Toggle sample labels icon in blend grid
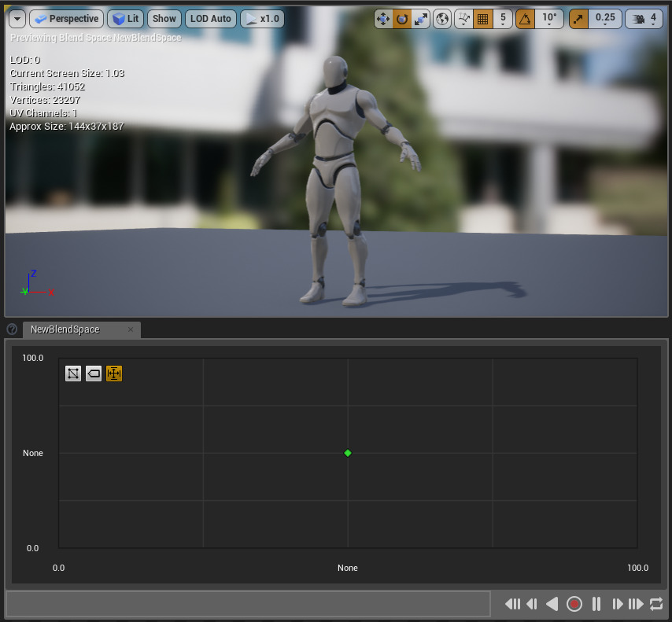Viewport: 672px width, 622px height. pos(94,374)
